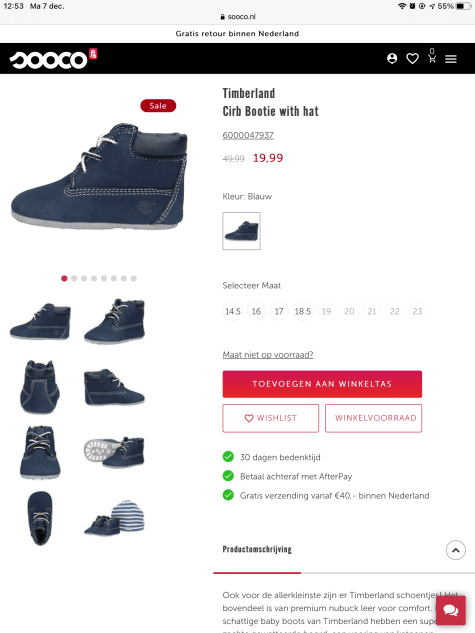
Task: Open the account profile icon
Action: (x=392, y=59)
